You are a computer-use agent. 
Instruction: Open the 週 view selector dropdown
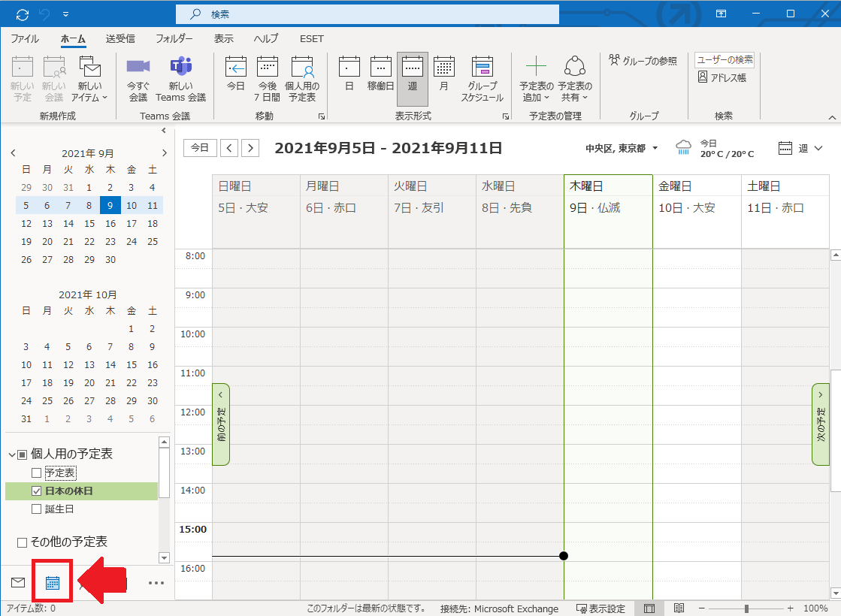(800, 149)
